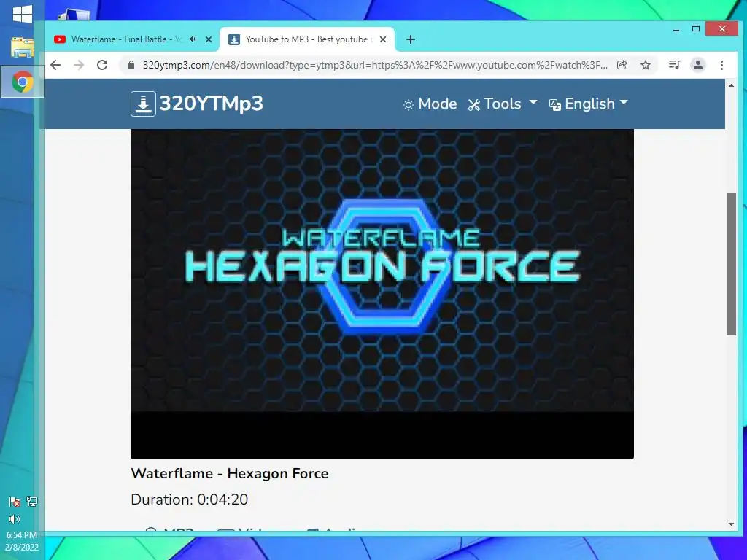This screenshot has height=560, width=747.
Task: Maximize the Chrome window
Action: click(x=695, y=29)
